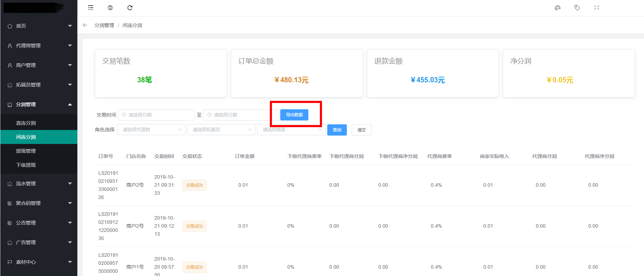Viewport: 644px width, 276px height.
Task: Click the 分润管理 breadcrumb link
Action: click(x=104, y=25)
